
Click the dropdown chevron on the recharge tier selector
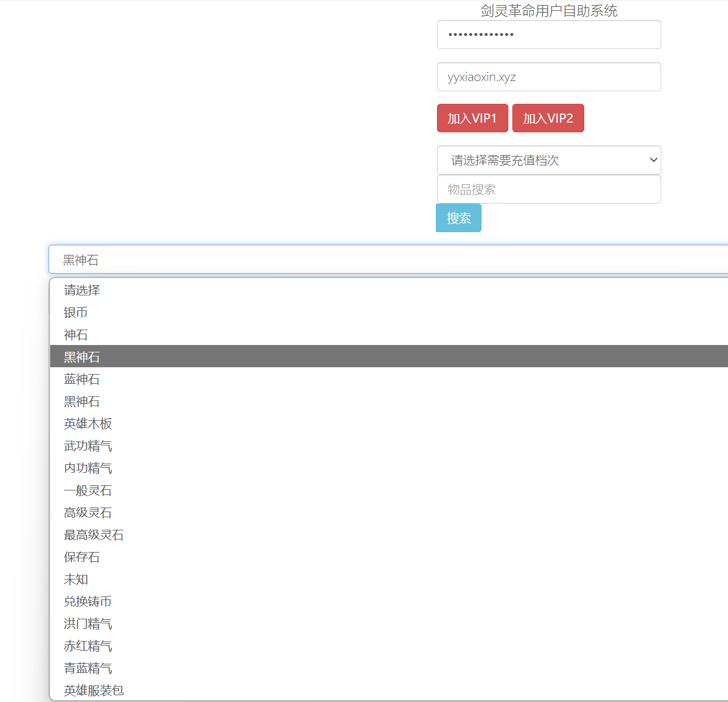click(653, 160)
